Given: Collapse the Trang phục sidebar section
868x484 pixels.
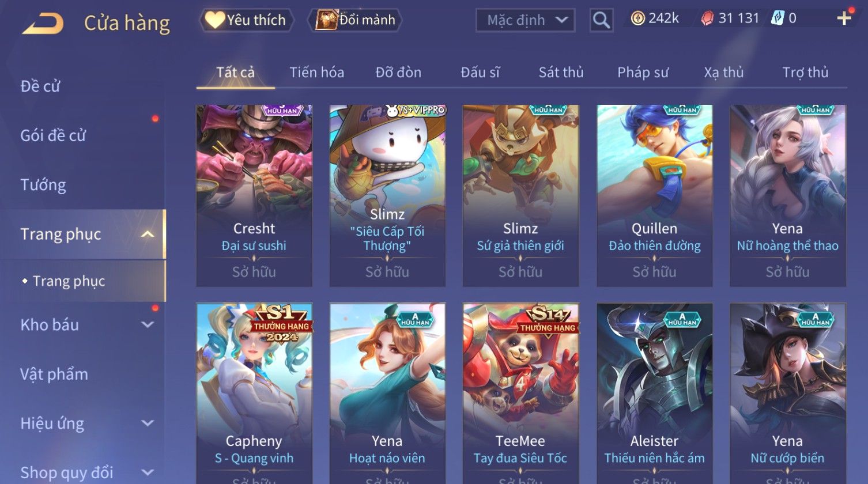Looking at the screenshot, I should (x=148, y=234).
